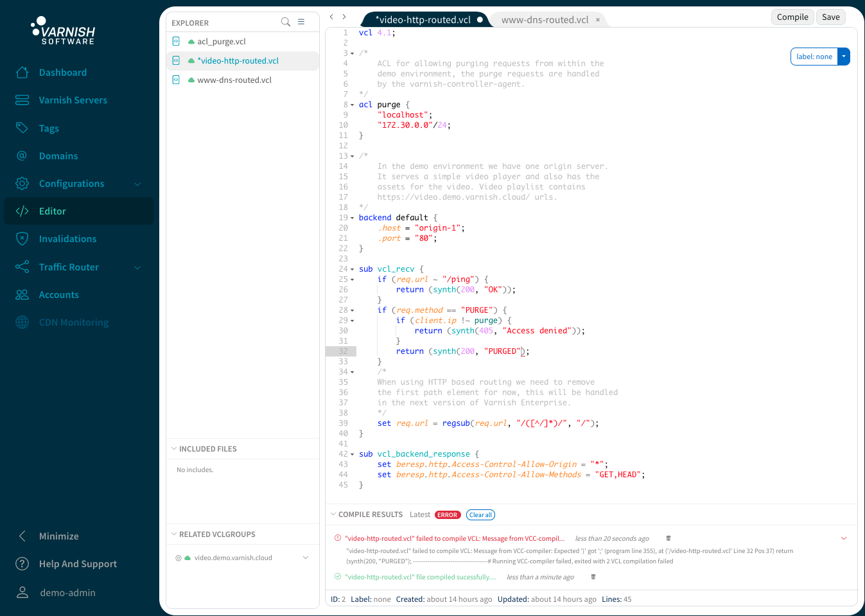The width and height of the screenshot is (865, 616).
Task: Click the demo-admin account name
Action: (x=67, y=593)
